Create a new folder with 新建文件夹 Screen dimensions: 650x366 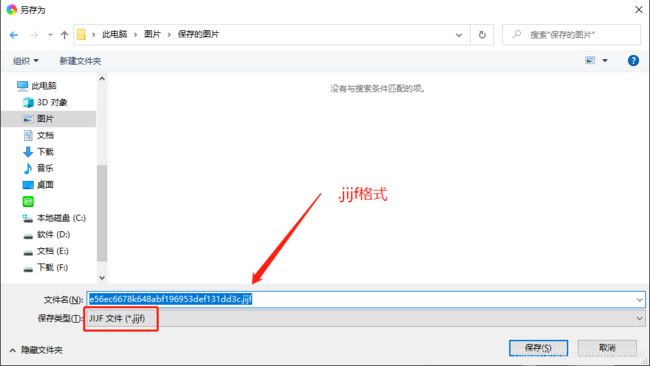point(80,61)
